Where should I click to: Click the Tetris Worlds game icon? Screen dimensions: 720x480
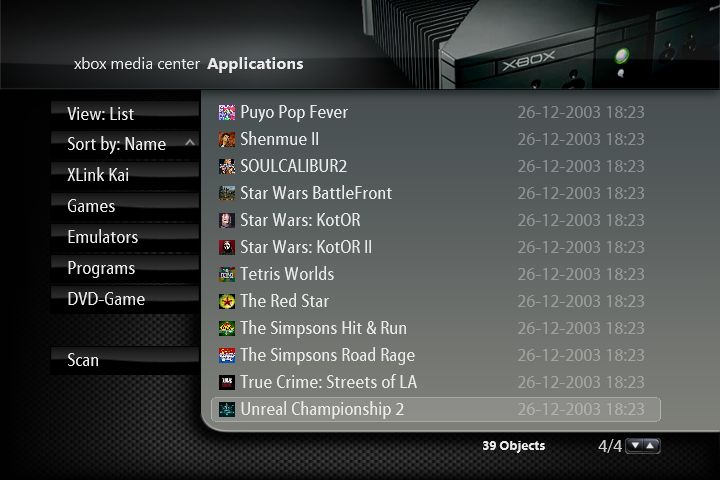(x=227, y=274)
